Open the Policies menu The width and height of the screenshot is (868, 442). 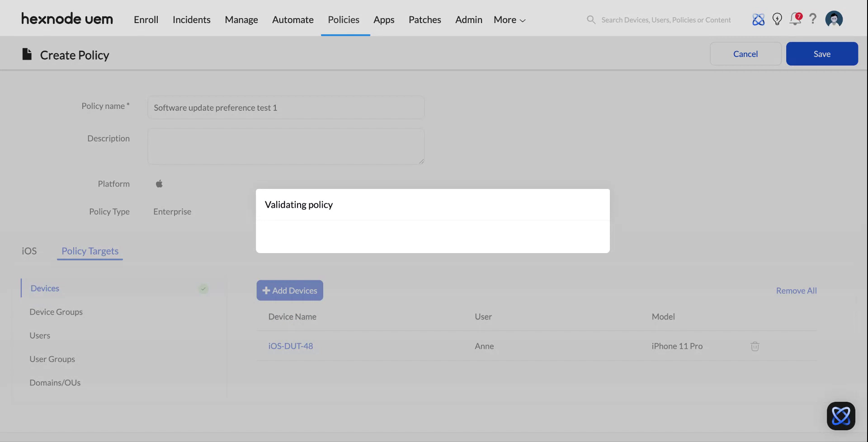[343, 19]
